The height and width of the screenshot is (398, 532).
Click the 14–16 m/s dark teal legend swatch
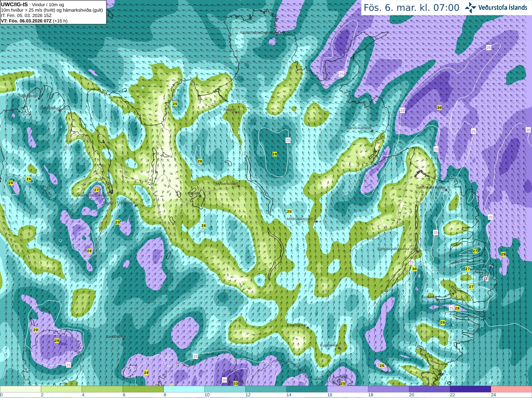307,389
